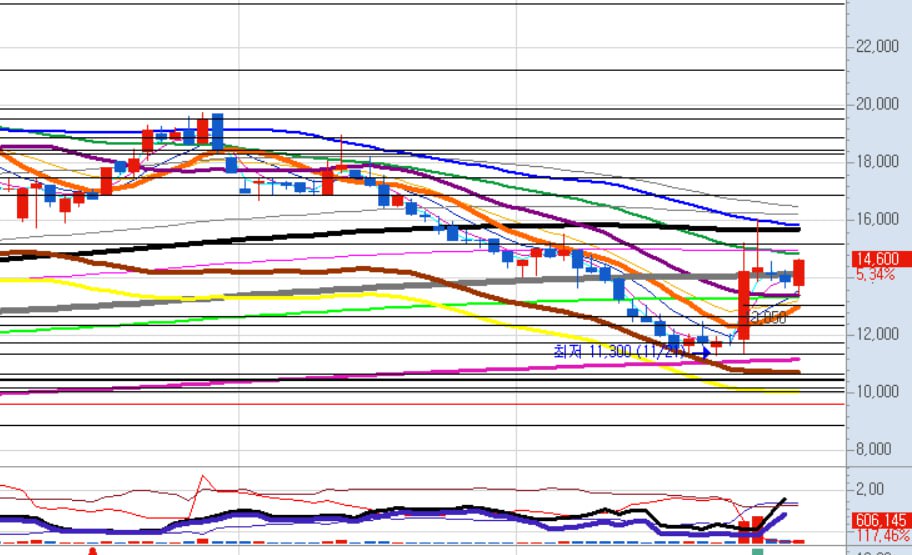This screenshot has width=912, height=555.
Task: Click the red 606,145 volume tag
Action: (881, 520)
